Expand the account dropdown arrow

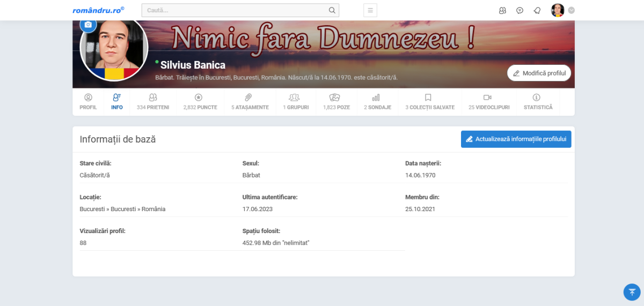pyautogui.click(x=572, y=10)
